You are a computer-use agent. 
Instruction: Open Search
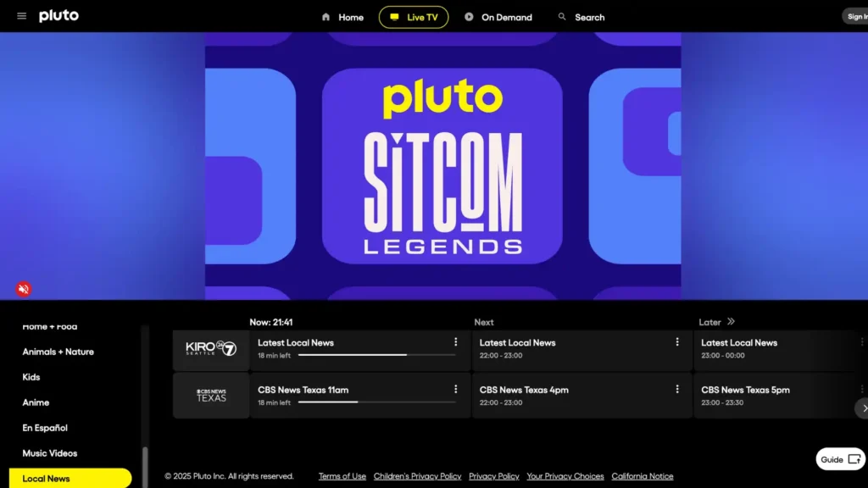pos(581,17)
